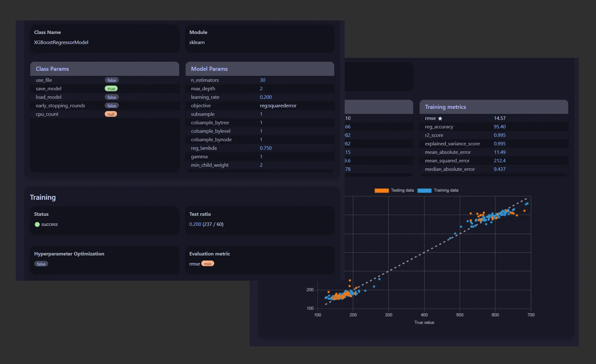Click the Class Name label
Image resolution: width=596 pixels, height=364 pixels.
coord(47,32)
